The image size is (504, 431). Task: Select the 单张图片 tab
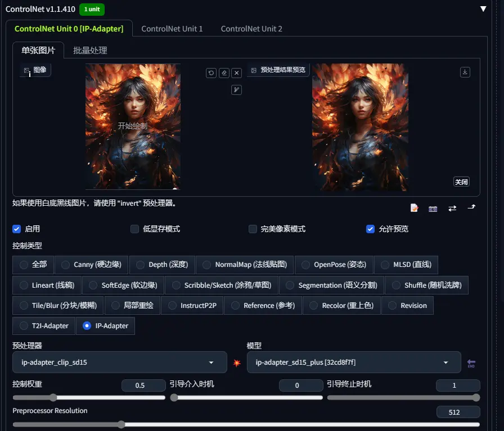point(38,50)
